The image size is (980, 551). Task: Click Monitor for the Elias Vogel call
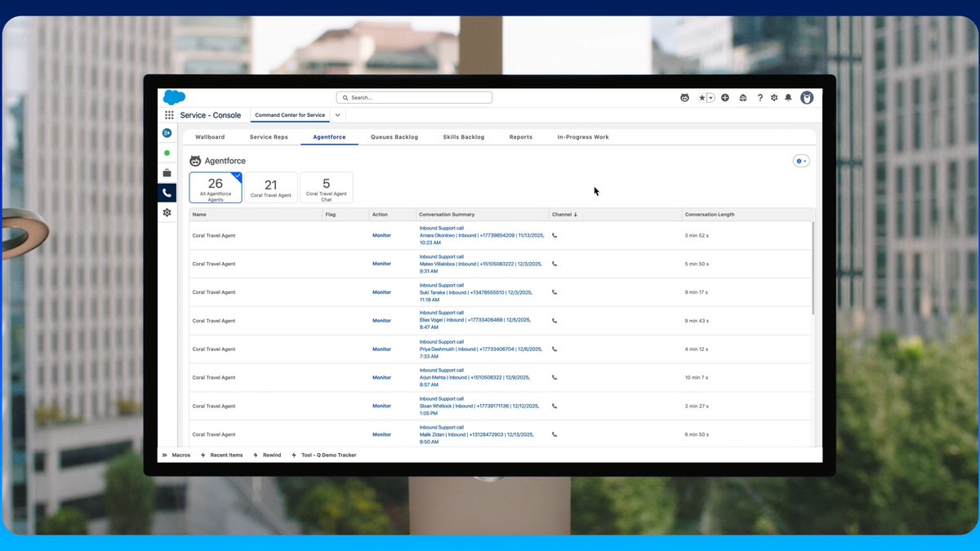(x=381, y=321)
